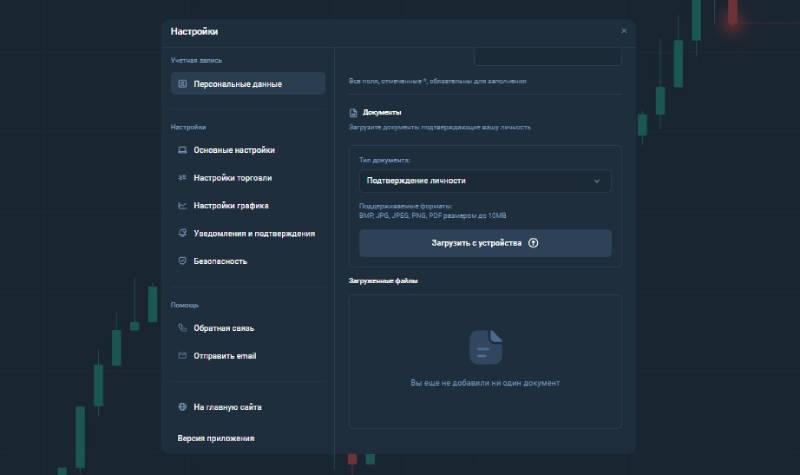Click the 'Вы еще не добавили' empty message
The image size is (800, 475).
pyautogui.click(x=485, y=383)
